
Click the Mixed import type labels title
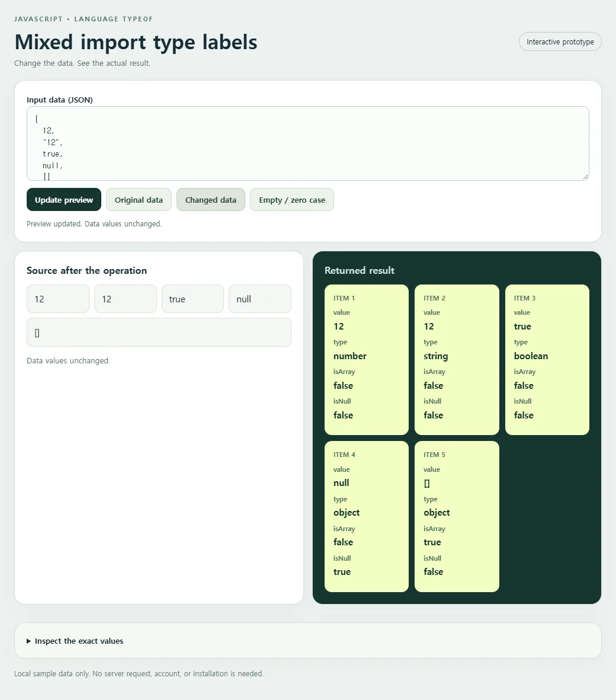click(x=136, y=42)
